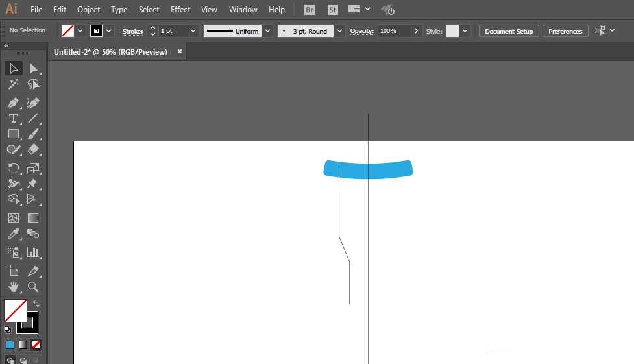Open the 3 pt. Round brush dropdown
This screenshot has height=364, width=634.
coord(339,31)
